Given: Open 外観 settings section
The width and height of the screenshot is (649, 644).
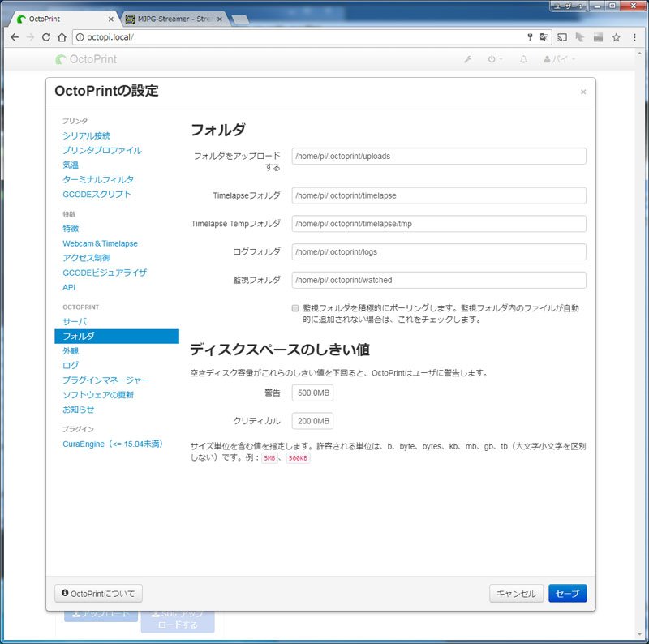Looking at the screenshot, I should (x=71, y=351).
